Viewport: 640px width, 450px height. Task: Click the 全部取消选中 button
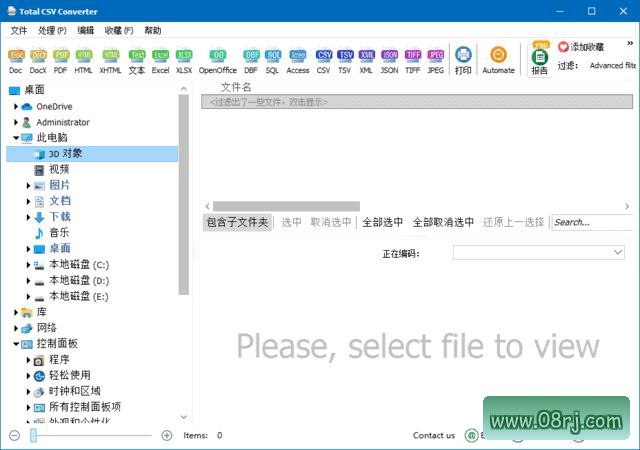[x=443, y=222]
